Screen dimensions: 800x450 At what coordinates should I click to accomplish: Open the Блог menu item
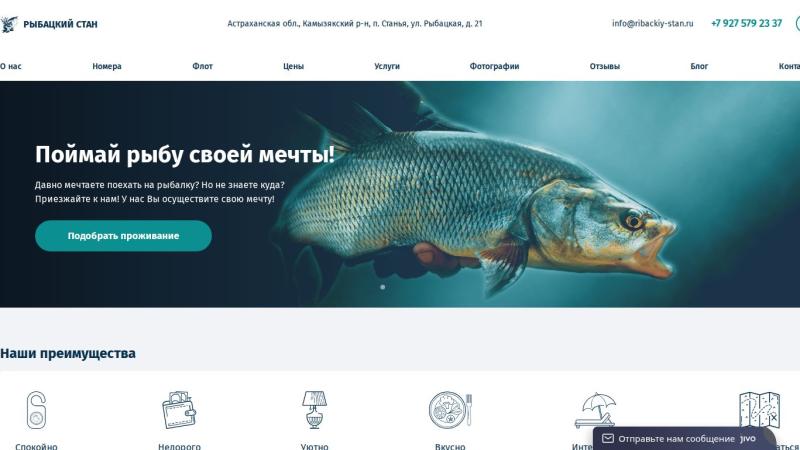tap(699, 66)
